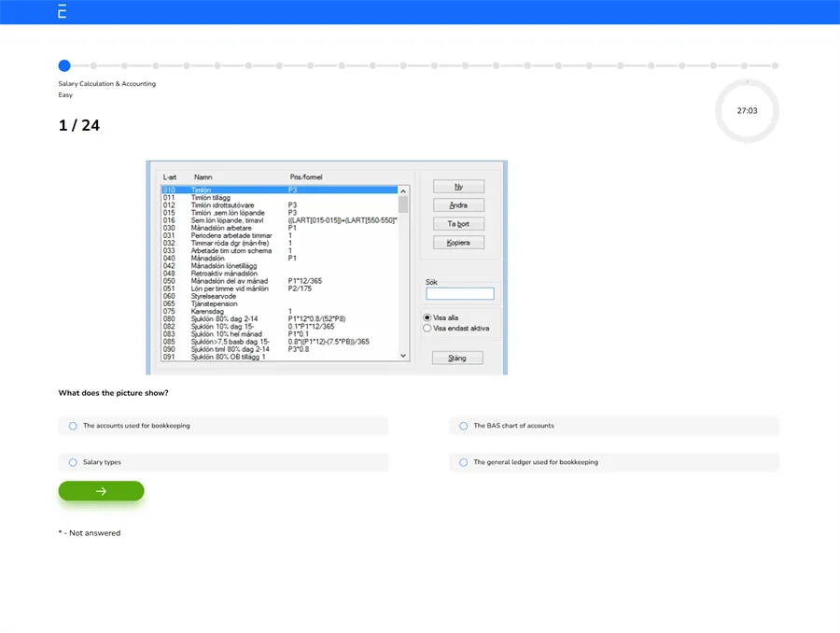Select 'The accounts used for bookkeeping' option

click(73, 426)
